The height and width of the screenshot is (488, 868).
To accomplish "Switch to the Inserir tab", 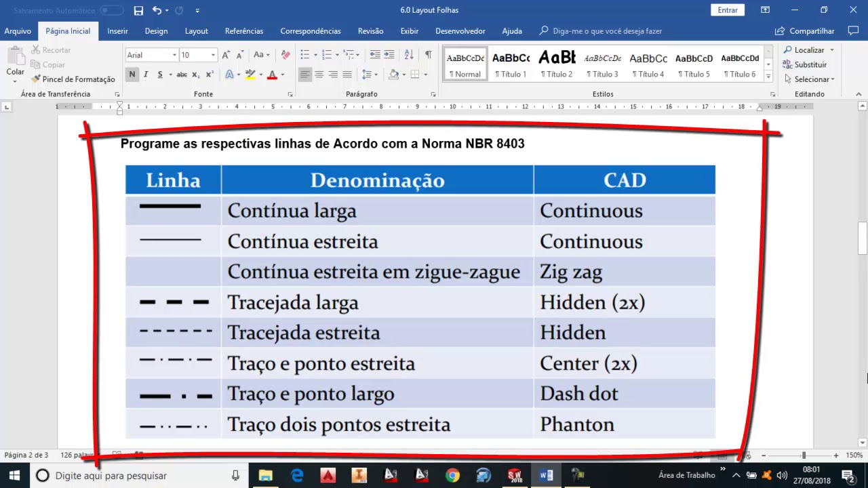I will tap(117, 31).
